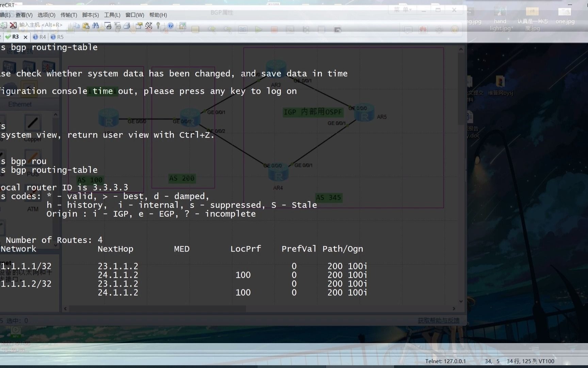
Task: Click the 'Local router ID is 3.3.3.3' line
Action: [x=64, y=187]
